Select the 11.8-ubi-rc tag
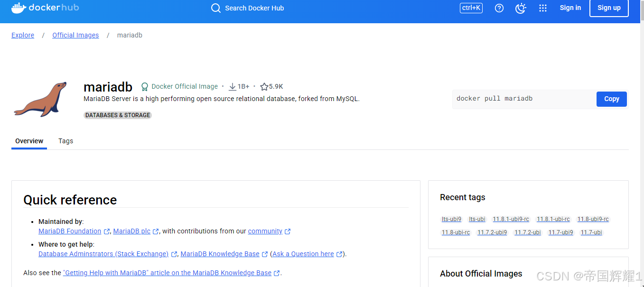This screenshot has height=287, width=644. (456, 232)
